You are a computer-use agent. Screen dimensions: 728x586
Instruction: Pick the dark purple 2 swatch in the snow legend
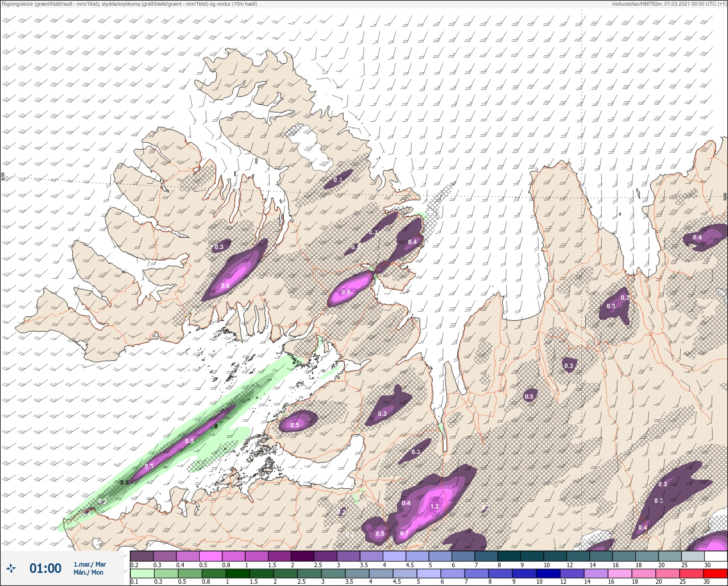click(303, 556)
